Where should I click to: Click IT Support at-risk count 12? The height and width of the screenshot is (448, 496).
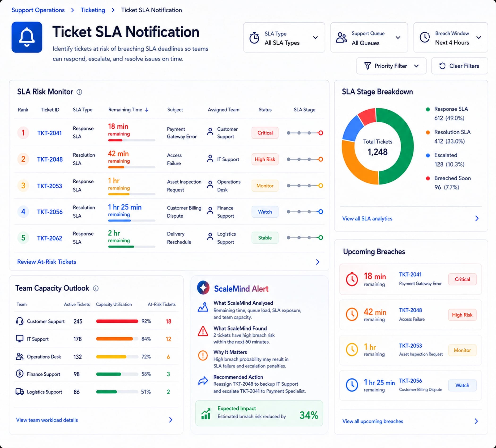pos(168,339)
